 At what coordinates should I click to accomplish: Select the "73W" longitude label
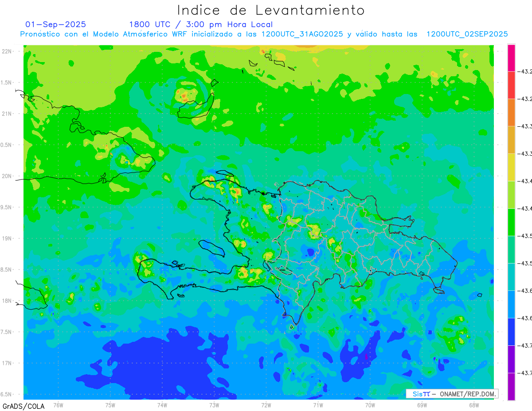pyautogui.click(x=214, y=405)
